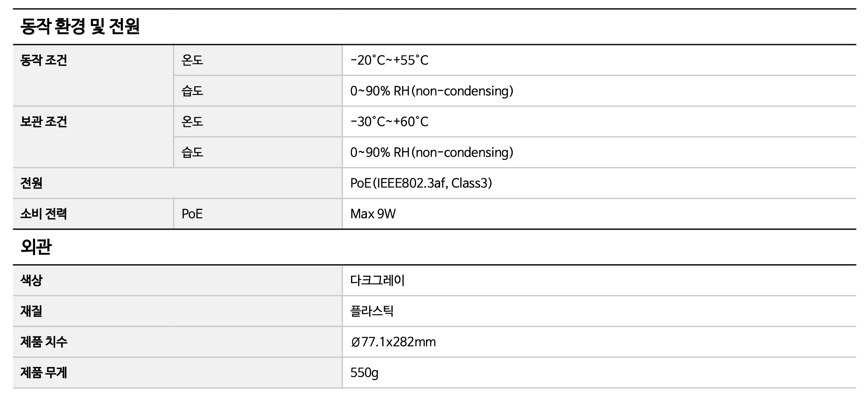This screenshot has height=397, width=868.
Task: Select the 재질 row label
Action: click(x=32, y=311)
